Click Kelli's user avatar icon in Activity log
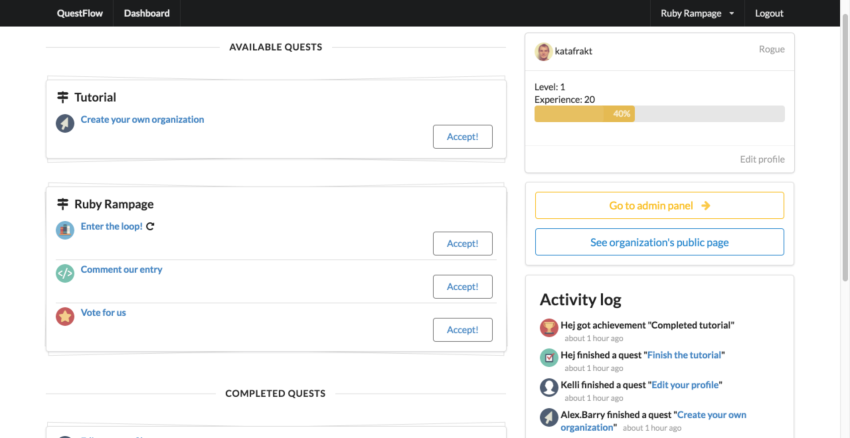The image size is (850, 438). tap(548, 388)
